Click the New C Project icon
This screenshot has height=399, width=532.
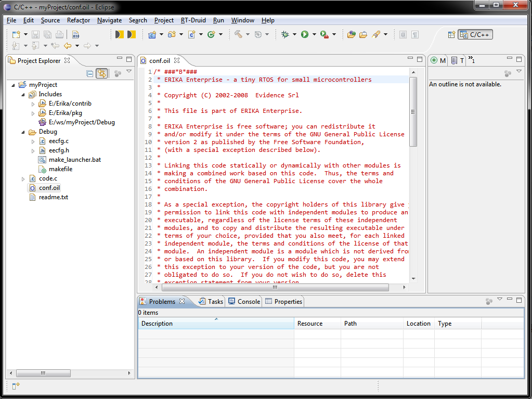tap(152, 34)
